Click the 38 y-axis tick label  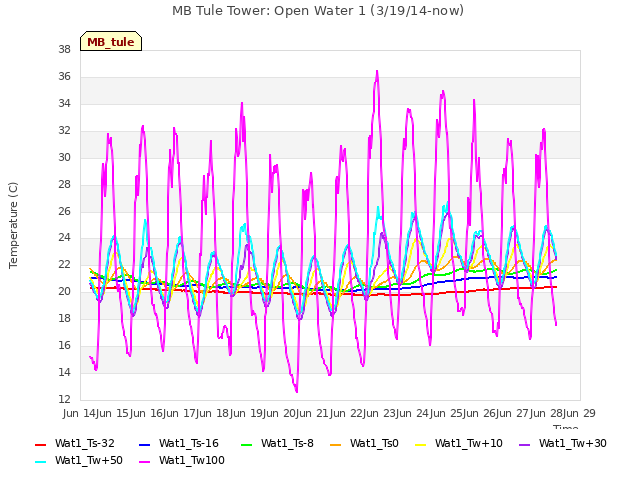point(64,49)
